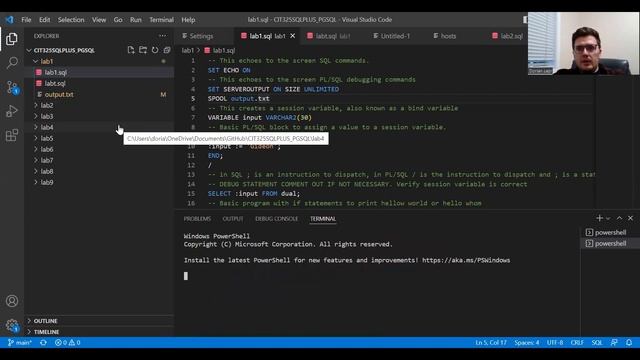Image resolution: width=640 pixels, height=360 pixels.
Task: Change indentation via Spaces: 4
Action: click(527, 343)
